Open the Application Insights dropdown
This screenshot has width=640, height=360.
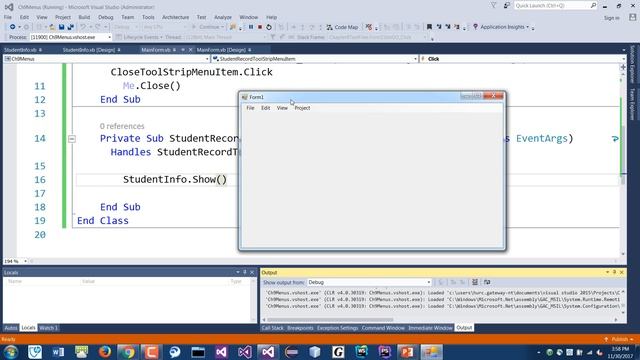coord(527,27)
